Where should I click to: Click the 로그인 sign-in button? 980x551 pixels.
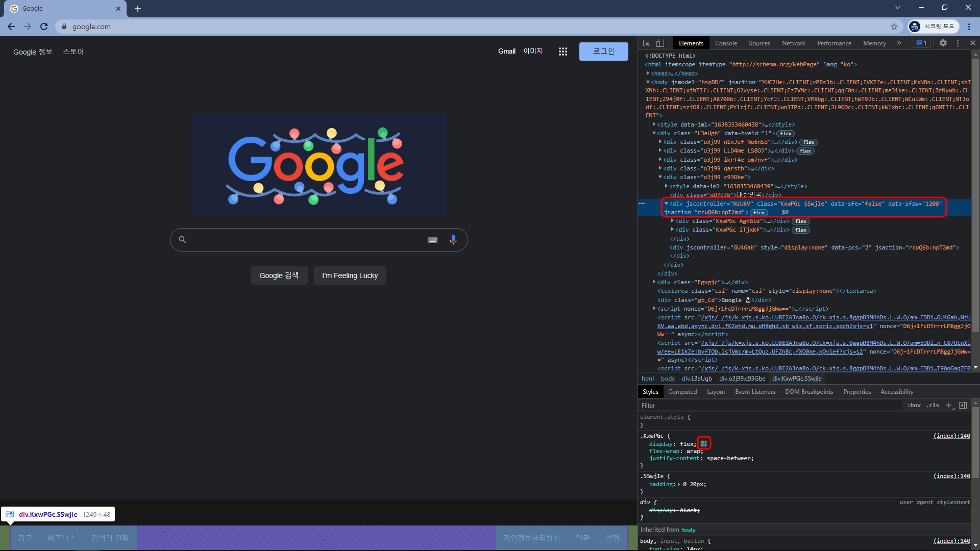tap(603, 52)
